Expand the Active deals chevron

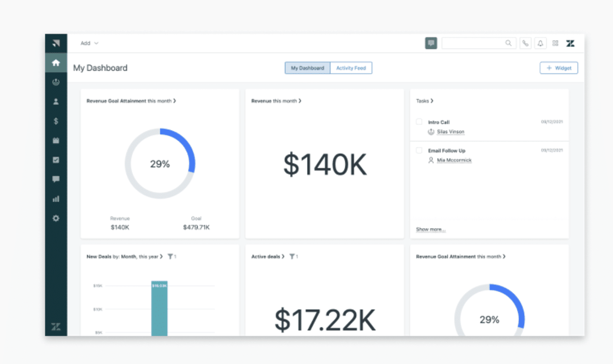[283, 256]
